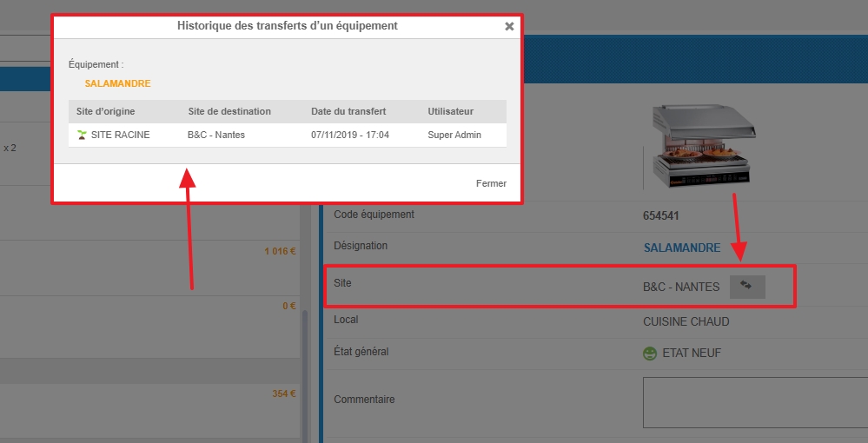868x443 pixels.
Task: Click the dialog title Historique des transferts
Action: click(x=288, y=25)
